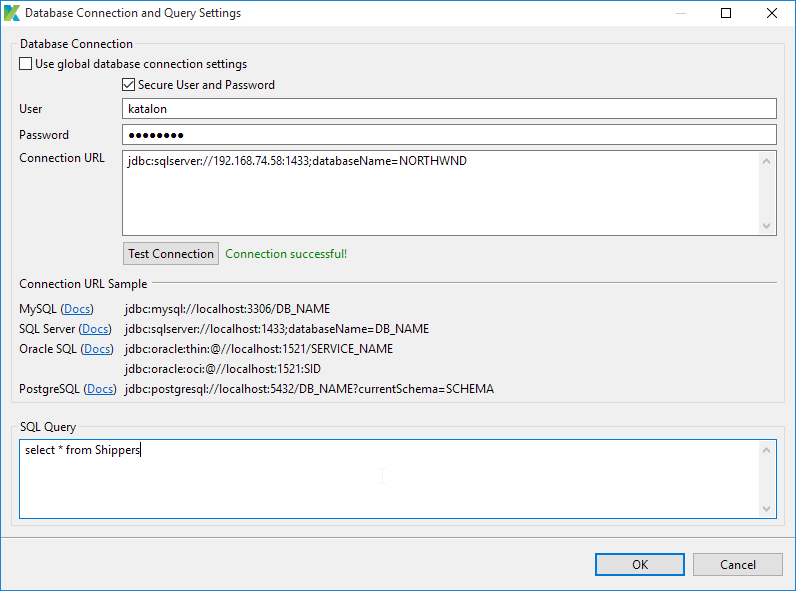
Task: Maximize the settings dialog window
Action: (x=726, y=13)
